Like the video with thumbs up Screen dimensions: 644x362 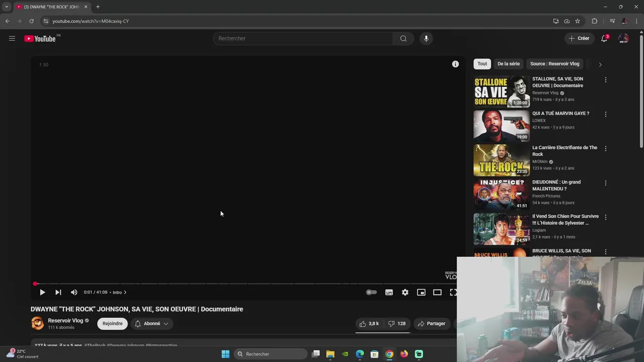(369, 324)
